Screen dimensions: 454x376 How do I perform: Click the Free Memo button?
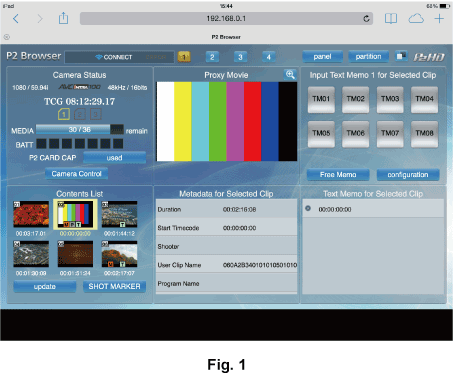[x=338, y=175]
